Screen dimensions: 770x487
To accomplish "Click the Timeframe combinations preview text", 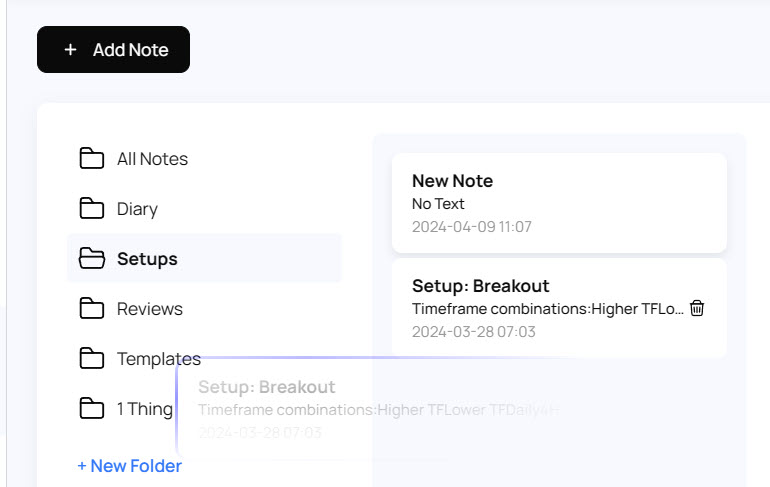I will coord(547,309).
